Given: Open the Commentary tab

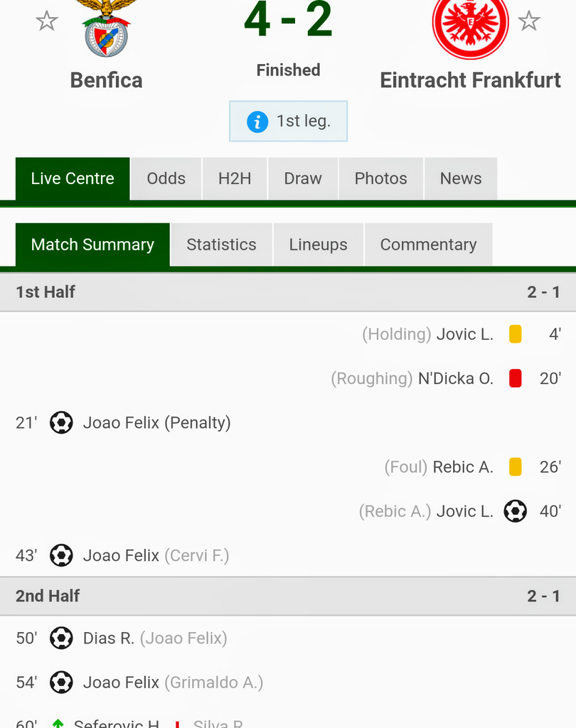Looking at the screenshot, I should coord(428,245).
